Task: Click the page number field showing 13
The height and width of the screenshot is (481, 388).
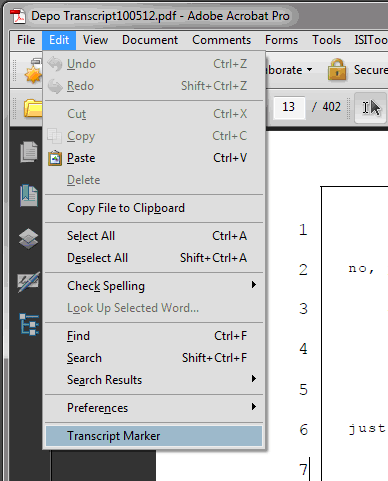Action: 289,107
